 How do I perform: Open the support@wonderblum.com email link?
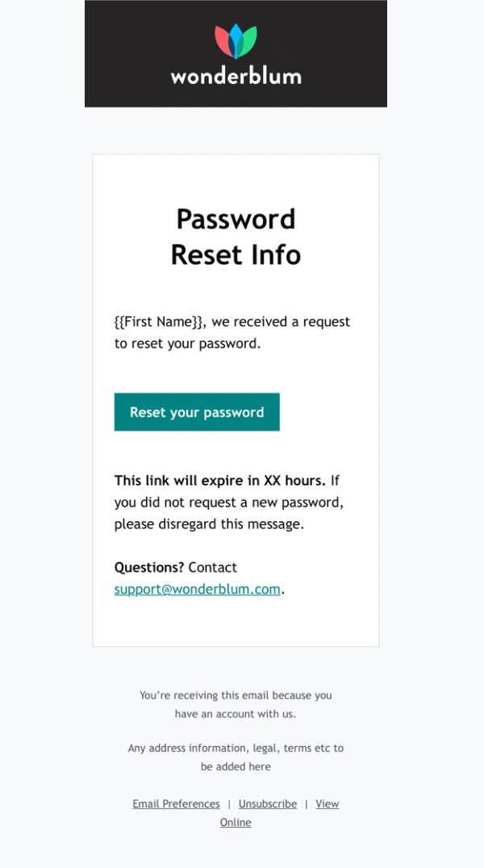197,589
